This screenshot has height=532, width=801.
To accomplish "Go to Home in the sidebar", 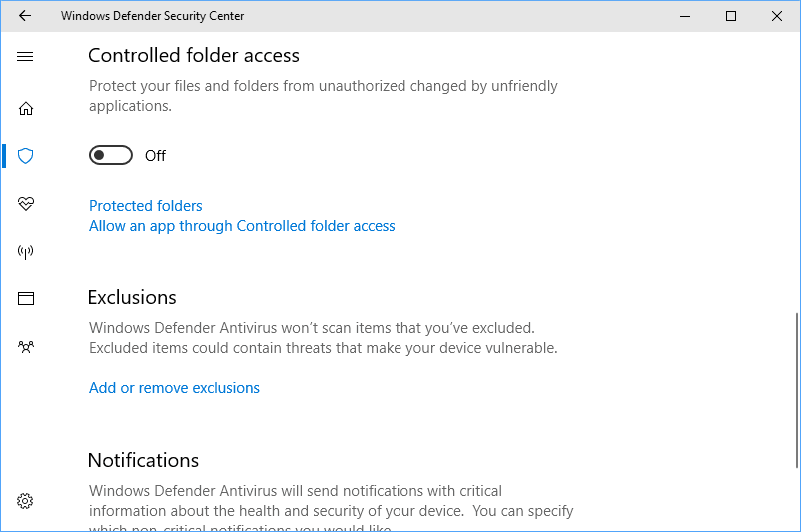I will 26,108.
